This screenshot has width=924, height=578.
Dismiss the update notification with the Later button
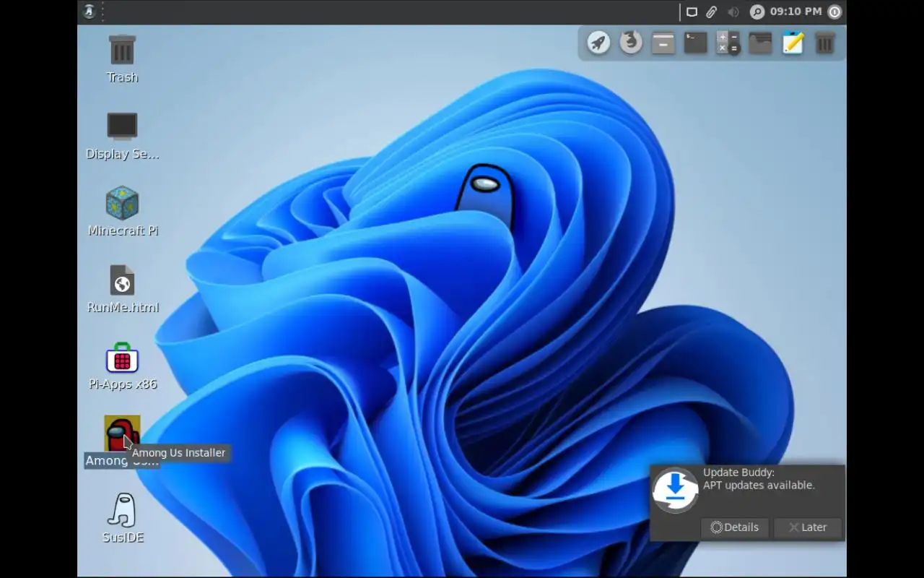click(808, 527)
